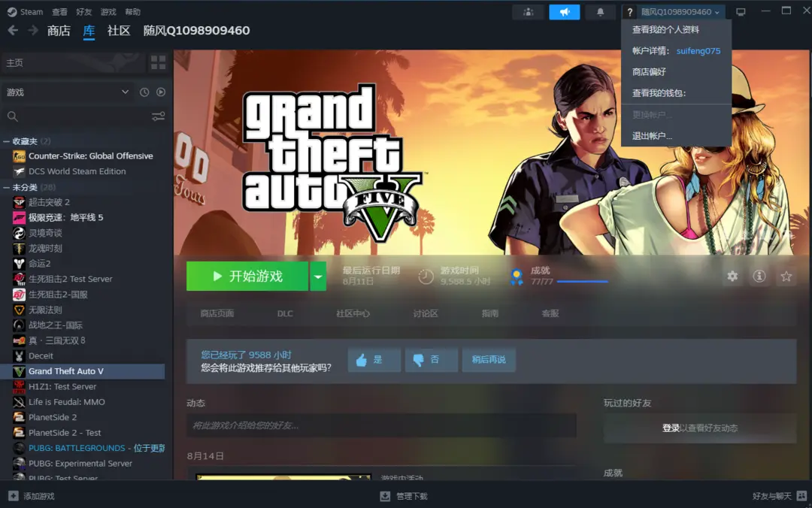Open the notifications bell
Screen dimensions: 812x508
600,12
